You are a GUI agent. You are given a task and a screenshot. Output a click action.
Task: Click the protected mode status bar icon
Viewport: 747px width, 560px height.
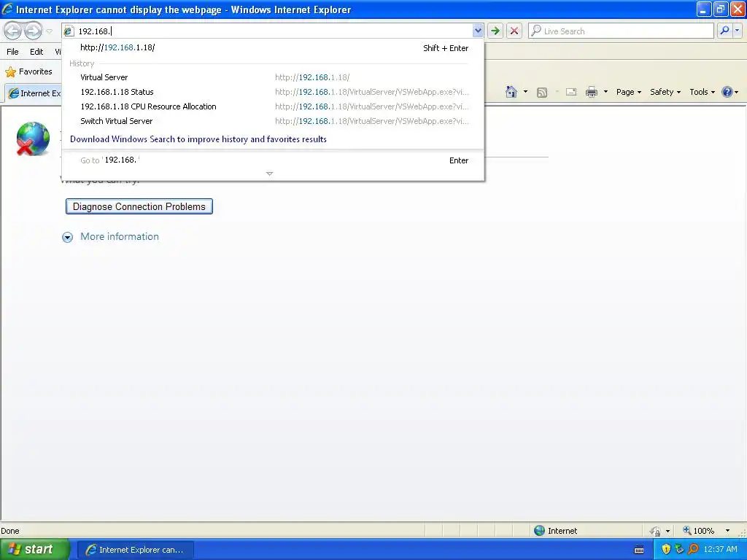[655, 531]
